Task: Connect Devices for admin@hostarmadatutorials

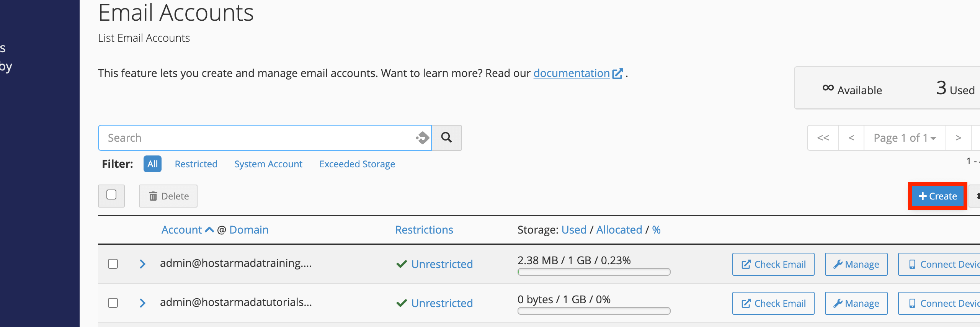Action: (940, 303)
